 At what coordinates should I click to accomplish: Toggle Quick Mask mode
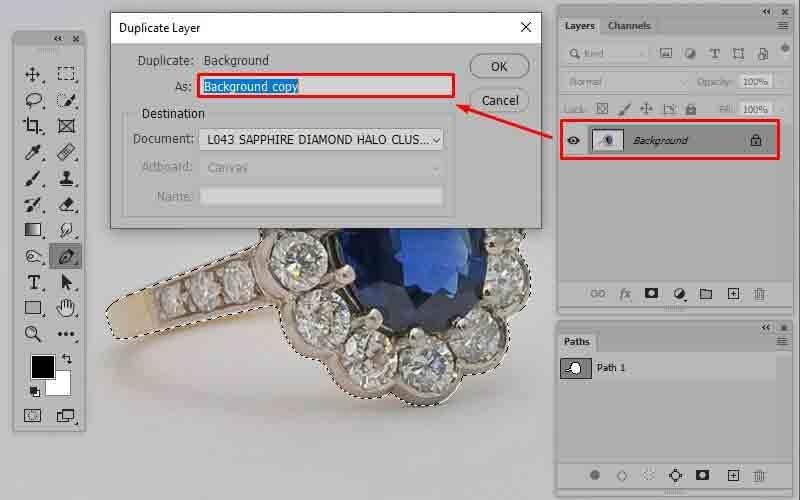[x=33, y=416]
